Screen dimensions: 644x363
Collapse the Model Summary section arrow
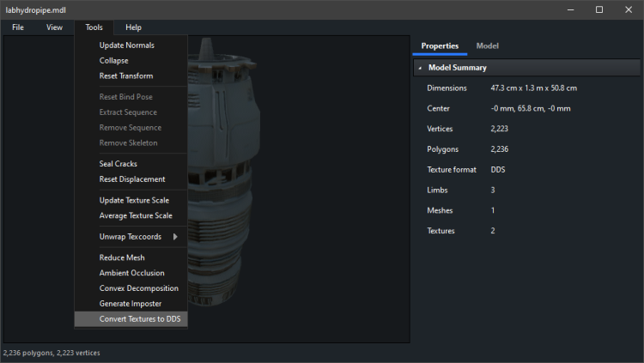click(420, 68)
